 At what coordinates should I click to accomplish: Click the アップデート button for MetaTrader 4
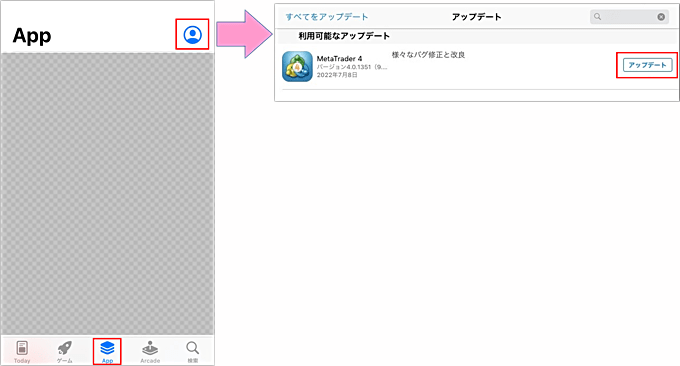[x=647, y=65]
